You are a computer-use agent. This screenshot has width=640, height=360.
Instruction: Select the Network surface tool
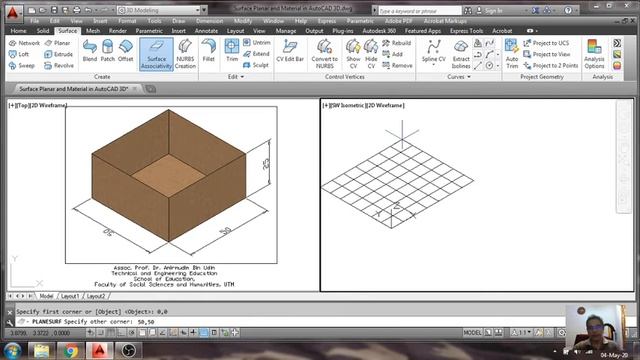pos(24,43)
